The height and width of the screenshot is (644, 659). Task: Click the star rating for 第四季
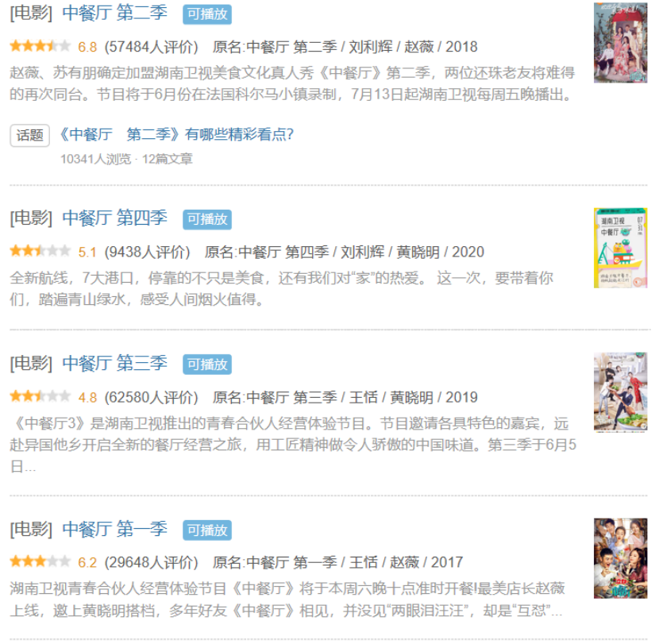coord(40,251)
